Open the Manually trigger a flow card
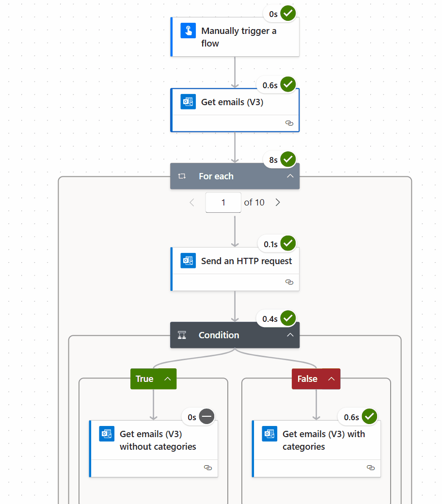 [239, 37]
